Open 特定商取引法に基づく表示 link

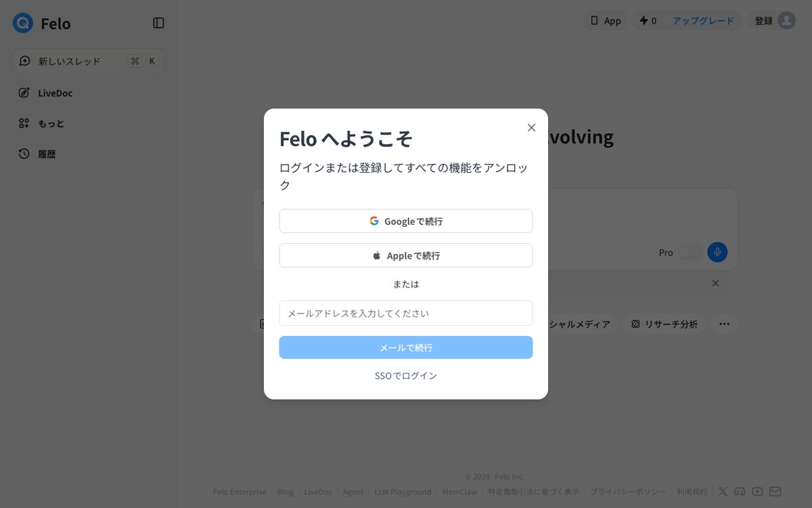(x=533, y=492)
